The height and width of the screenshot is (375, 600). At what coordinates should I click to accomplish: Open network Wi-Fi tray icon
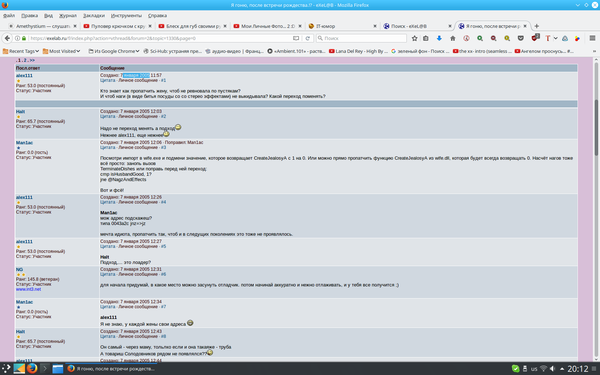tap(543, 368)
